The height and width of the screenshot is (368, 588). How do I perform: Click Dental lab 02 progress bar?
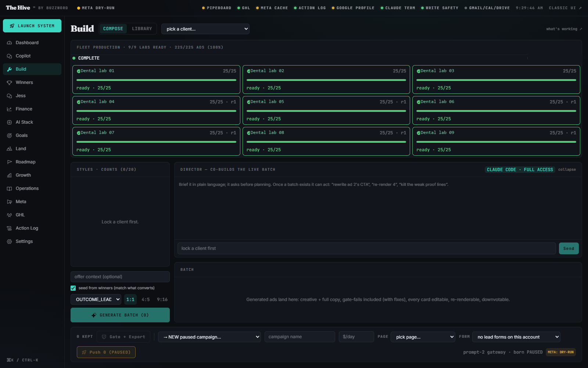[326, 80]
